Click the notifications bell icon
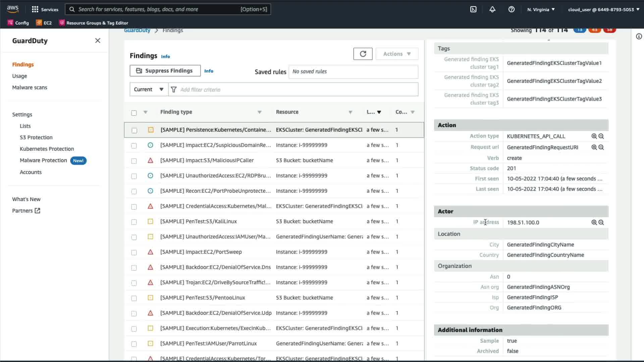 [x=492, y=9]
